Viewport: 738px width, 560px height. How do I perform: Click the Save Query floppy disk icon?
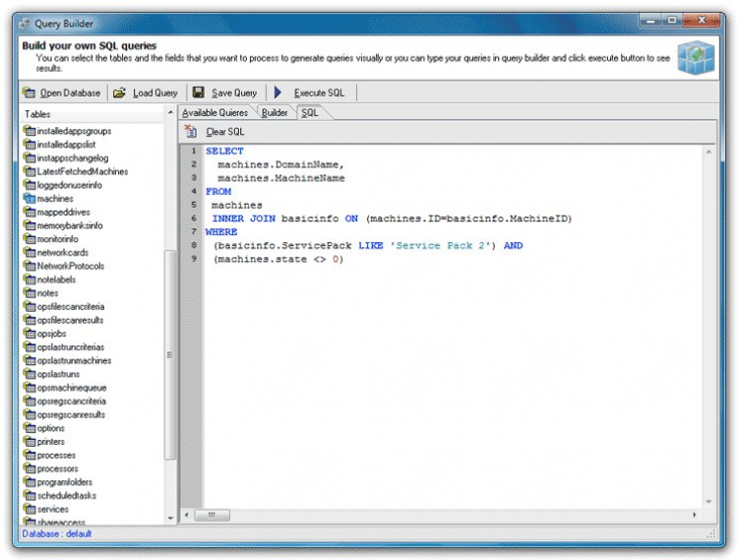198,93
